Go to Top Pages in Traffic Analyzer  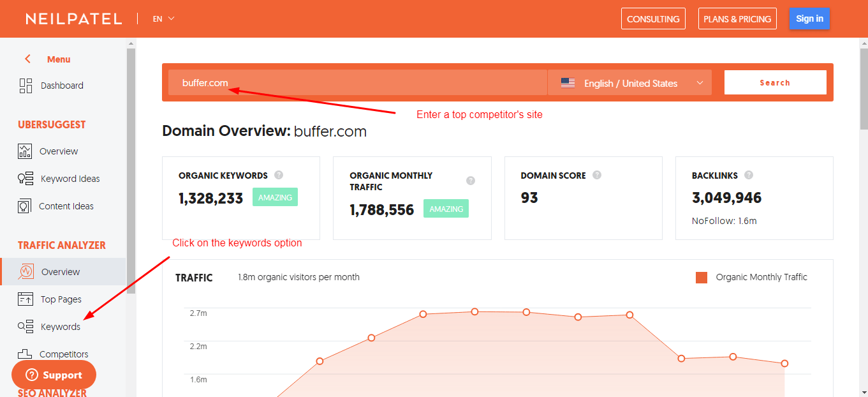coord(61,299)
